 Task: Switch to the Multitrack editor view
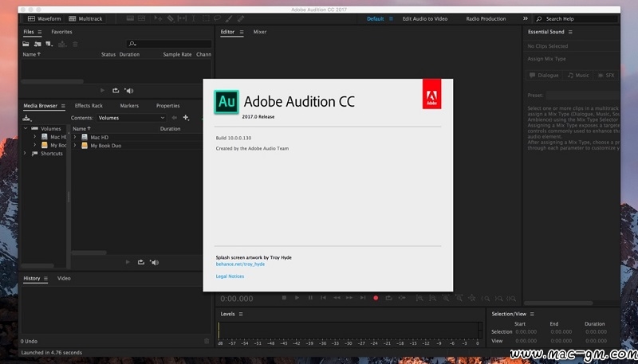[x=85, y=18]
